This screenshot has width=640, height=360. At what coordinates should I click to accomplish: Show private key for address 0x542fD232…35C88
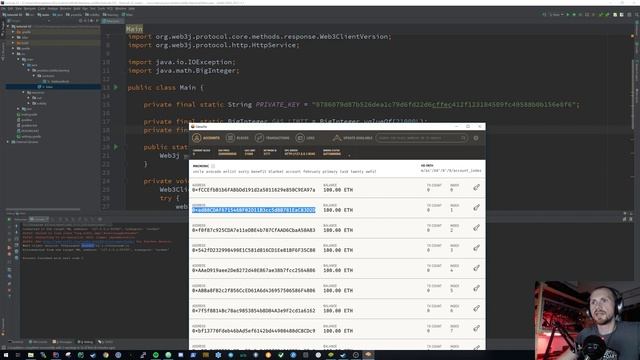click(x=476, y=248)
